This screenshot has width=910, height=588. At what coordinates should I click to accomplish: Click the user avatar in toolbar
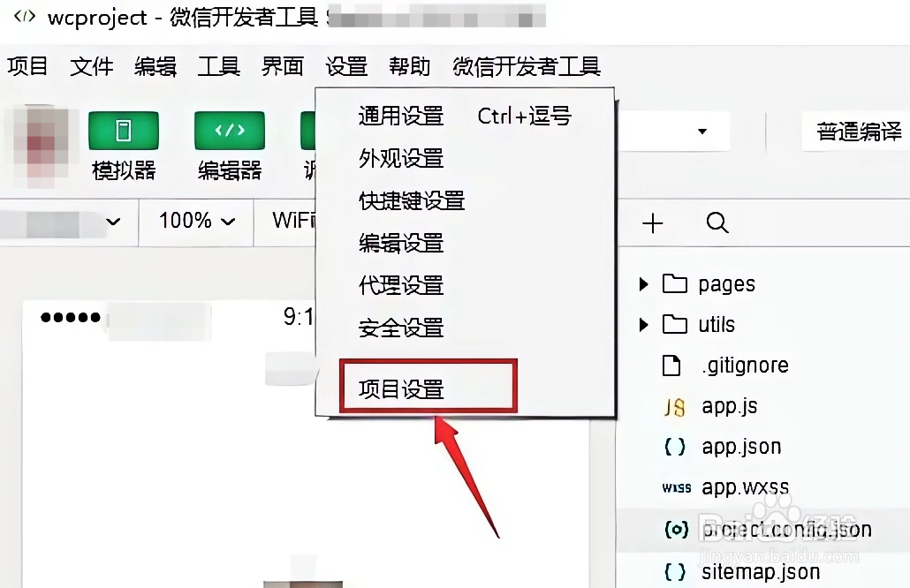(41, 147)
